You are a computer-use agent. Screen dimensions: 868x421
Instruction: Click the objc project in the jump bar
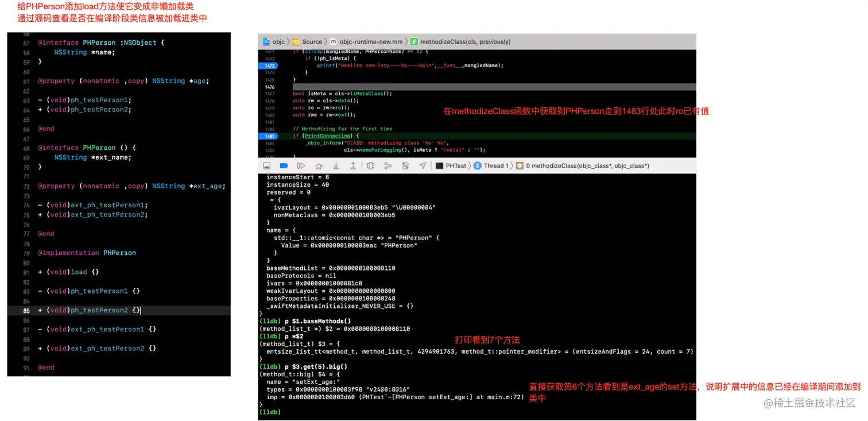click(274, 41)
